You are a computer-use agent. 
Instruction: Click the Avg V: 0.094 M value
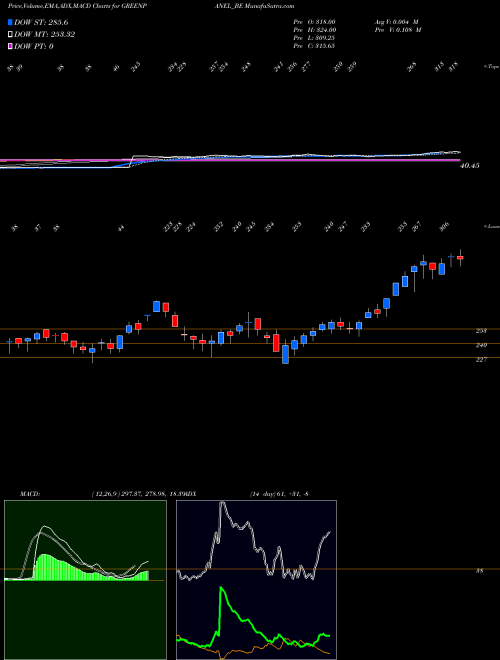(x=396, y=22)
